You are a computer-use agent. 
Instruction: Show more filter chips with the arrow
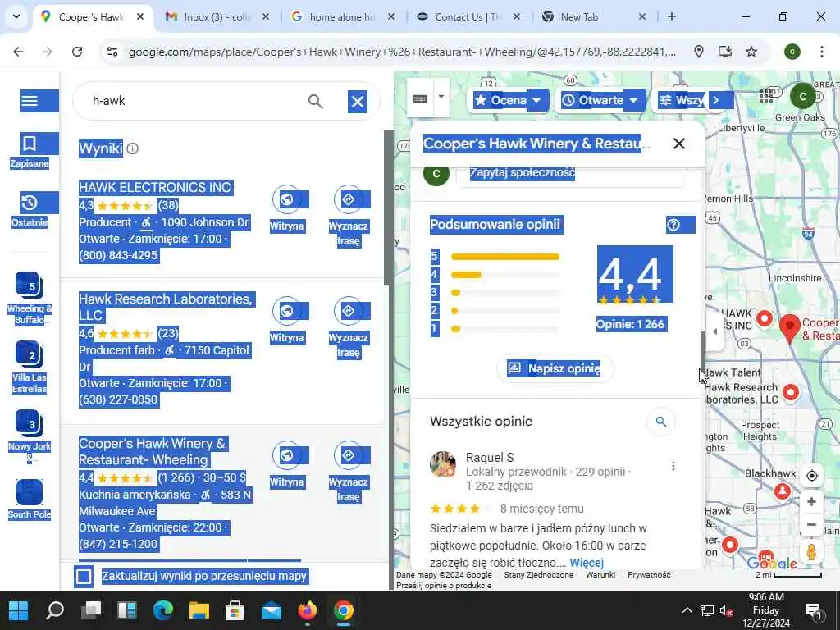[716, 100]
